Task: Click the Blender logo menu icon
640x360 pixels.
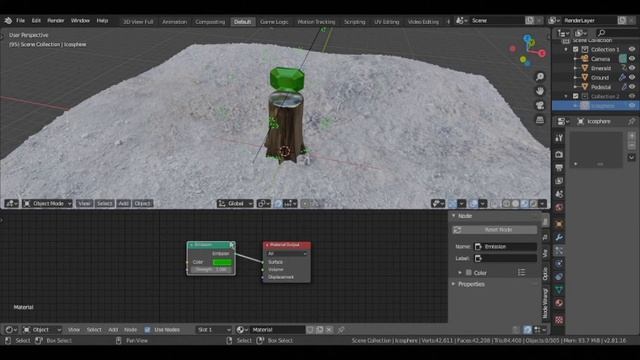Action: pyautogui.click(x=8, y=20)
